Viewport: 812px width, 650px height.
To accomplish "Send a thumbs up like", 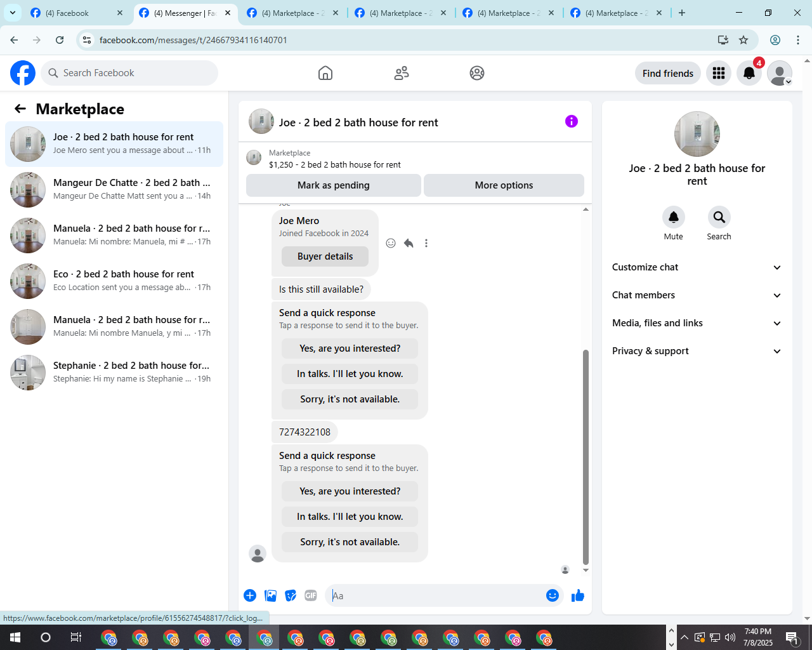I will [578, 595].
